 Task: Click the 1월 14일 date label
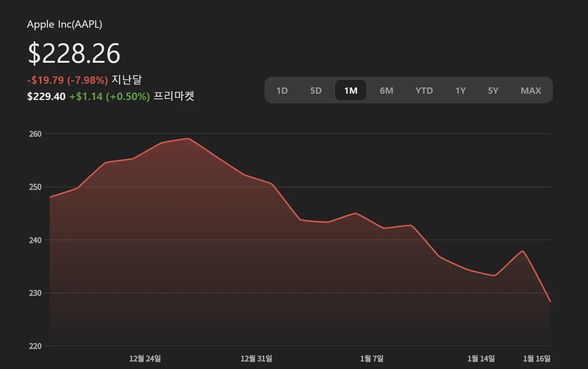click(481, 358)
